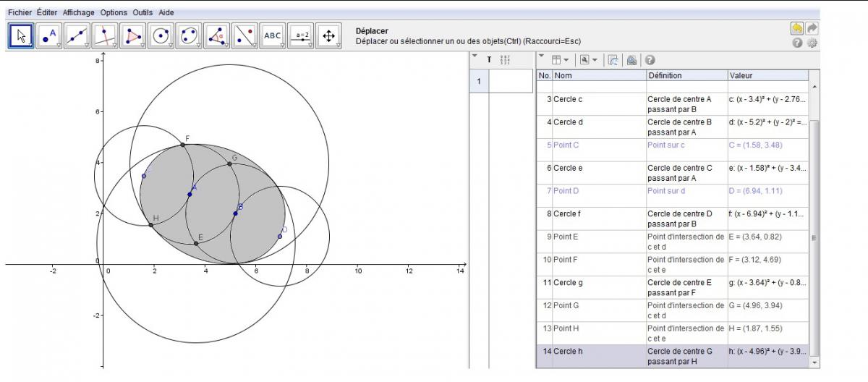Viewport: 868px width, 382px height.
Task: Open toolbar help question mark
Action: tap(797, 43)
